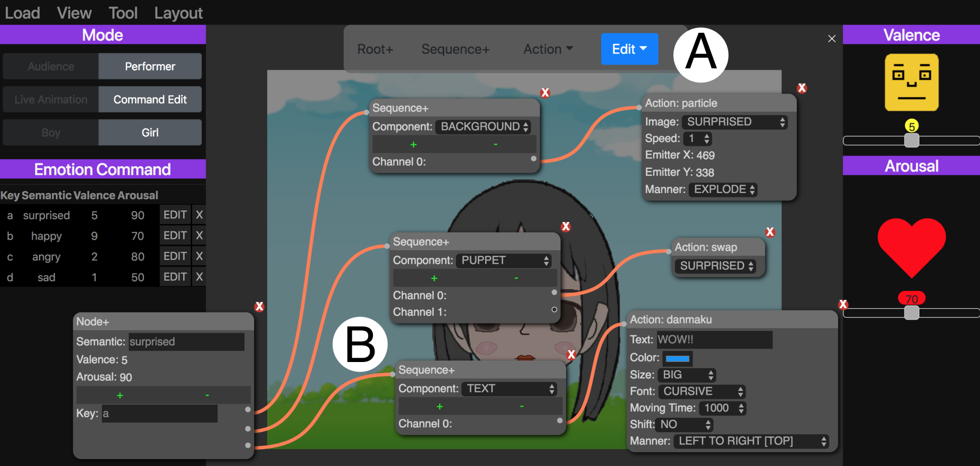
Task: Switch mode to Audience
Action: [x=51, y=66]
